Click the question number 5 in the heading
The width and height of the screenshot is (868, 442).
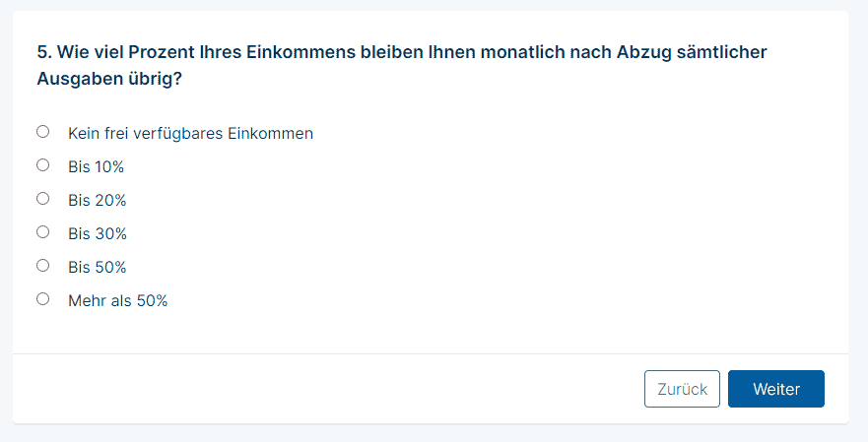pyautogui.click(x=44, y=52)
